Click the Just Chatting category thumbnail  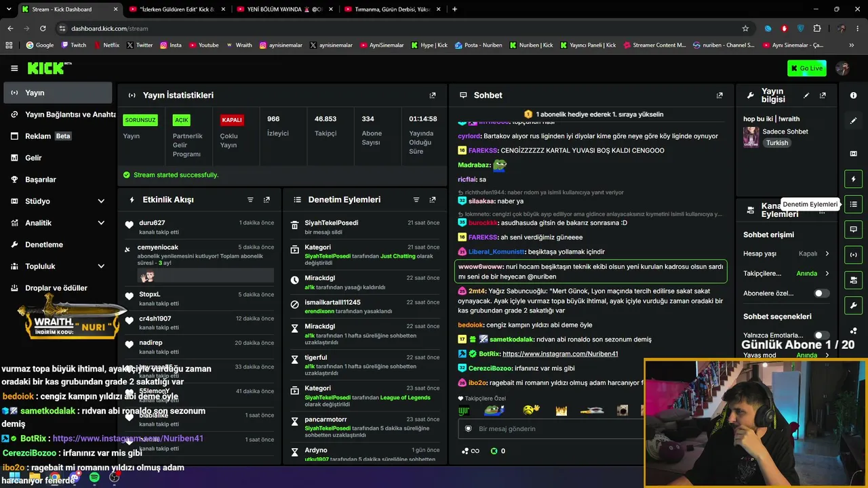[751, 137]
